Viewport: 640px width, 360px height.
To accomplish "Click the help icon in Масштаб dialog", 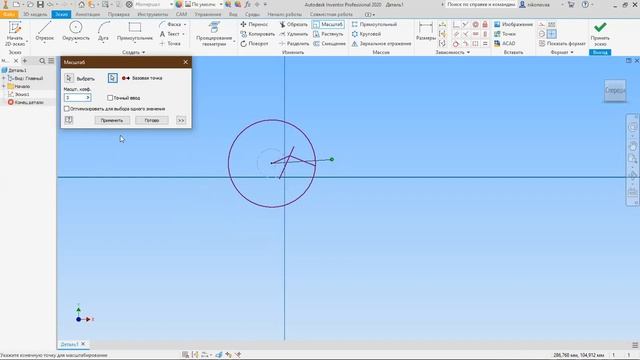I will (x=69, y=120).
